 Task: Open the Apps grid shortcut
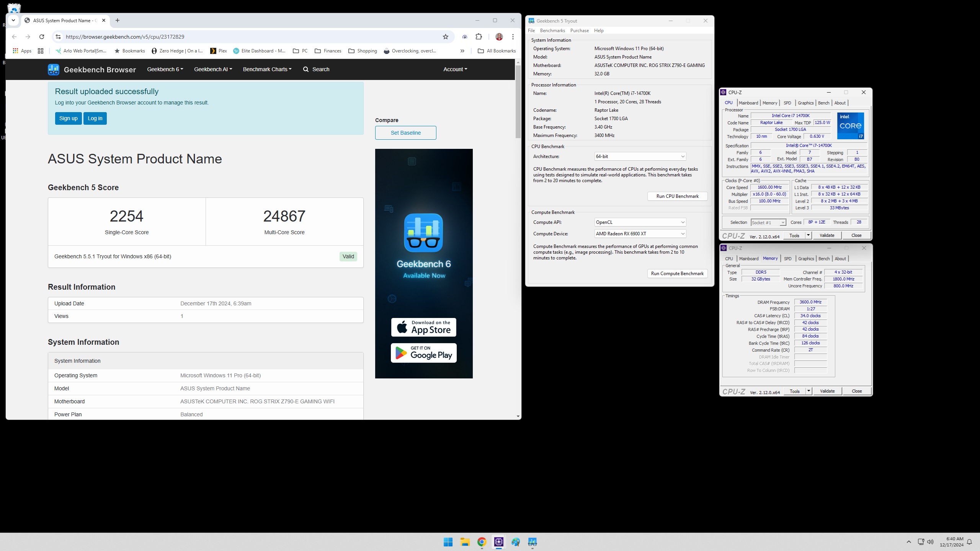point(22,51)
